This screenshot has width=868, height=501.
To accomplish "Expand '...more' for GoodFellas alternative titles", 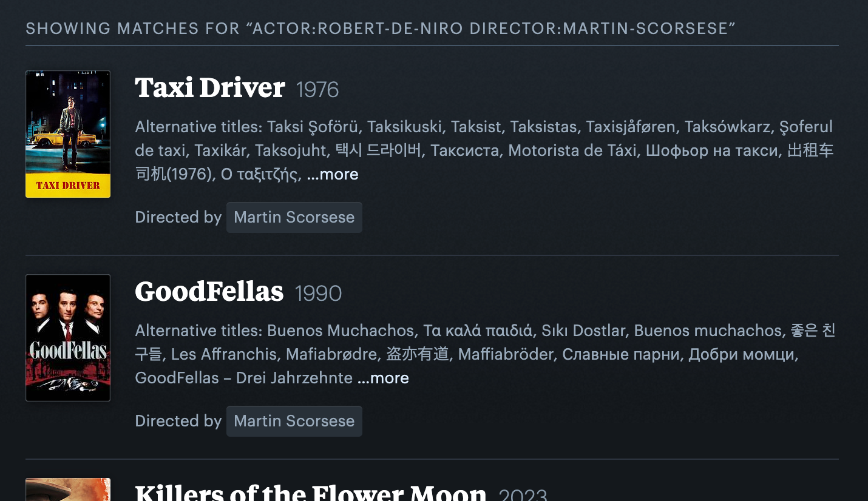I will click(x=383, y=378).
